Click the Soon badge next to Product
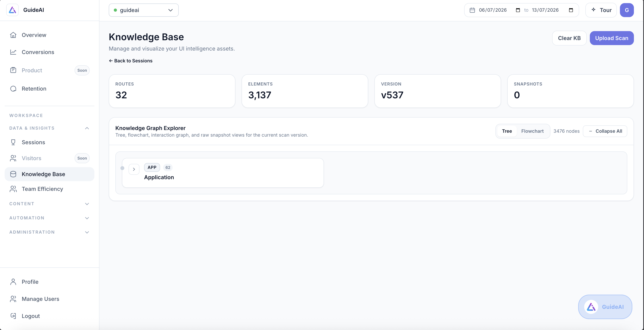The width and height of the screenshot is (644, 330). tap(82, 70)
